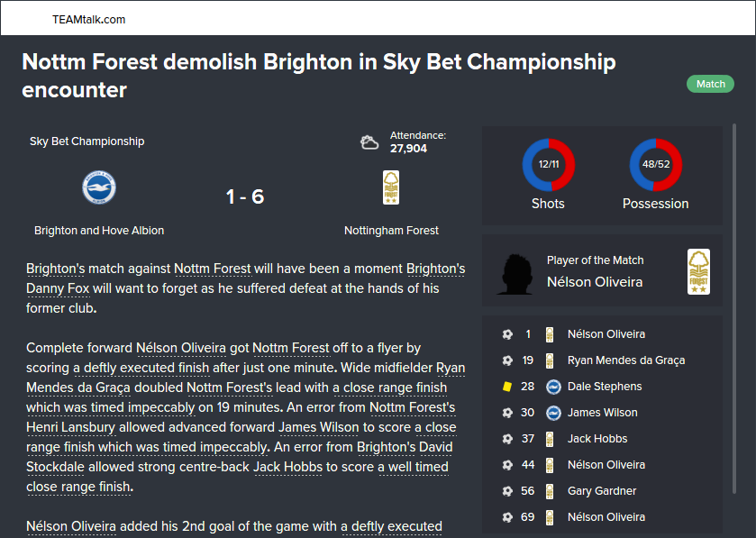Click the Brighton and Hove Albion club crest
Image resolution: width=756 pixels, height=538 pixels.
(x=99, y=187)
